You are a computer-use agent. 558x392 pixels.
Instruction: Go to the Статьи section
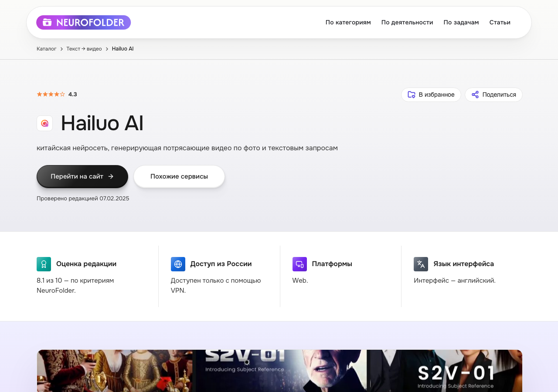[500, 22]
